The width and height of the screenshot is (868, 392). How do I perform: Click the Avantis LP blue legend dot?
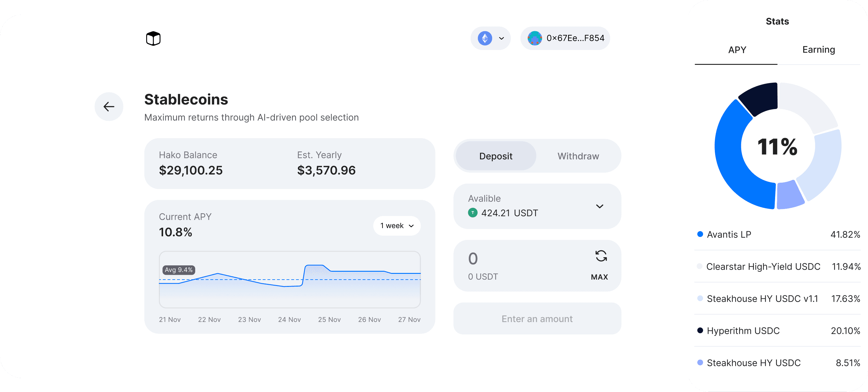click(x=700, y=234)
